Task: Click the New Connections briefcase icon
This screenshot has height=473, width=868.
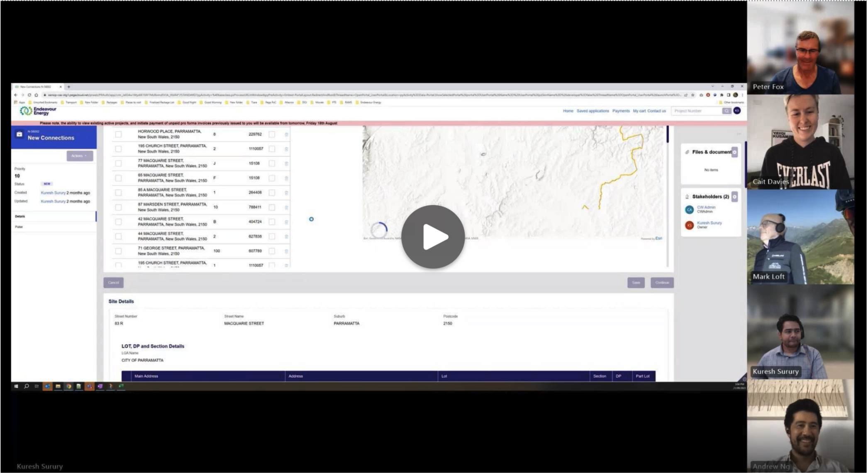Action: tap(19, 134)
